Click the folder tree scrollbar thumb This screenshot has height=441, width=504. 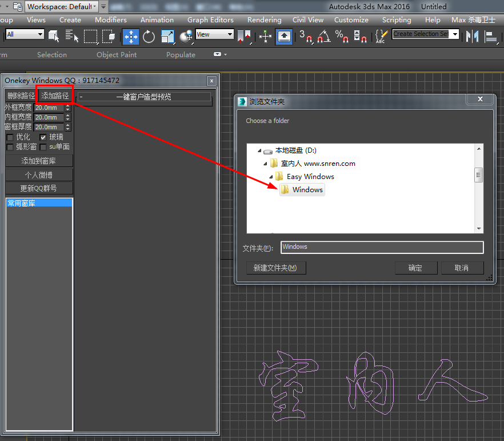pos(479,175)
